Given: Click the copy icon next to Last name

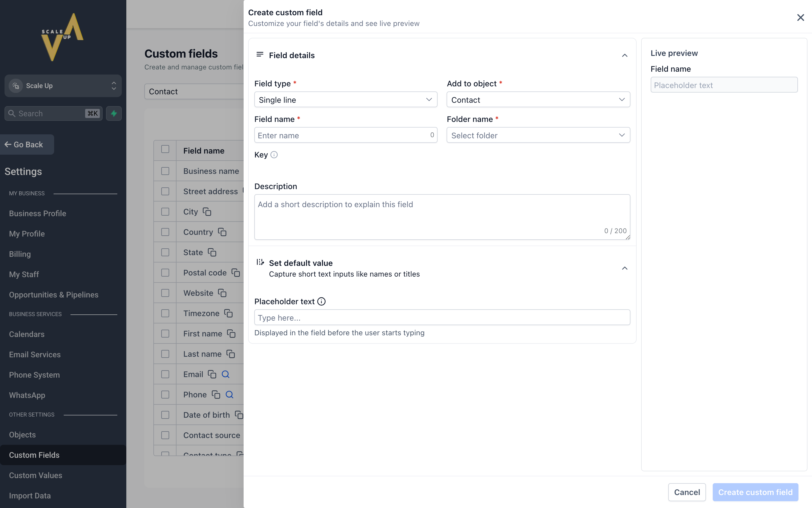Looking at the screenshot, I should (x=231, y=354).
